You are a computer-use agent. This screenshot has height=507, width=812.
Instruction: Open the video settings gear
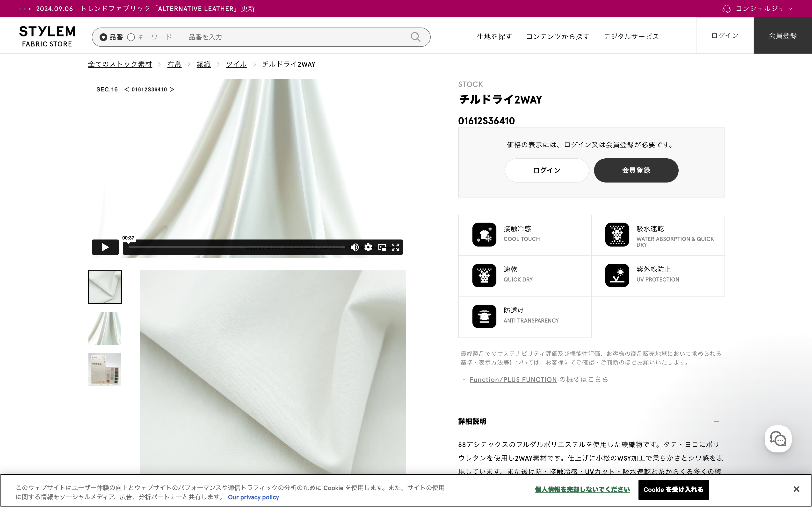(368, 247)
